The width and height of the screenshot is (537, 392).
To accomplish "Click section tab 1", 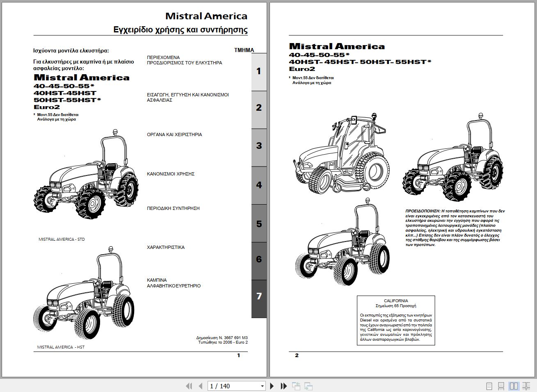I will (x=259, y=72).
